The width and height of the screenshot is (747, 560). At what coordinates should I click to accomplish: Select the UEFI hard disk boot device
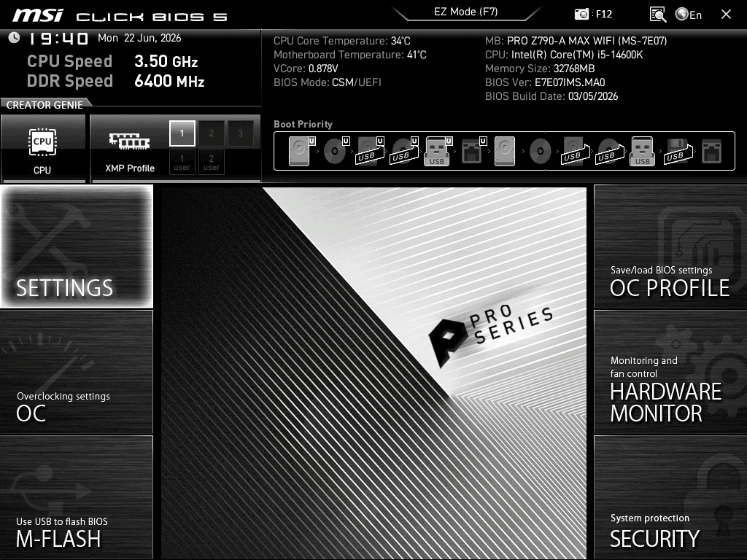(x=301, y=151)
